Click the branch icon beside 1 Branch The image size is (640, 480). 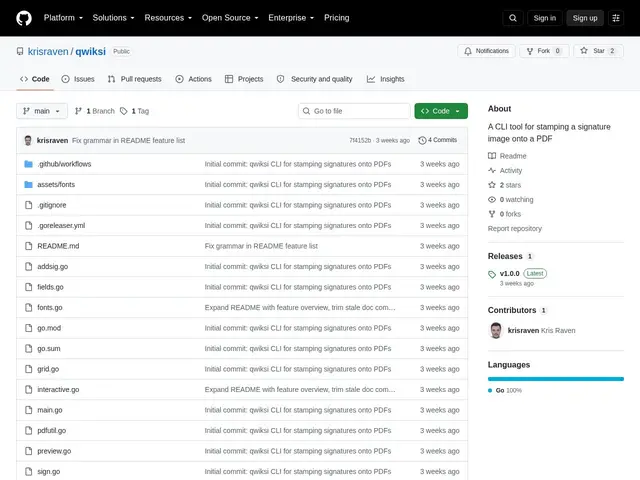click(78, 111)
